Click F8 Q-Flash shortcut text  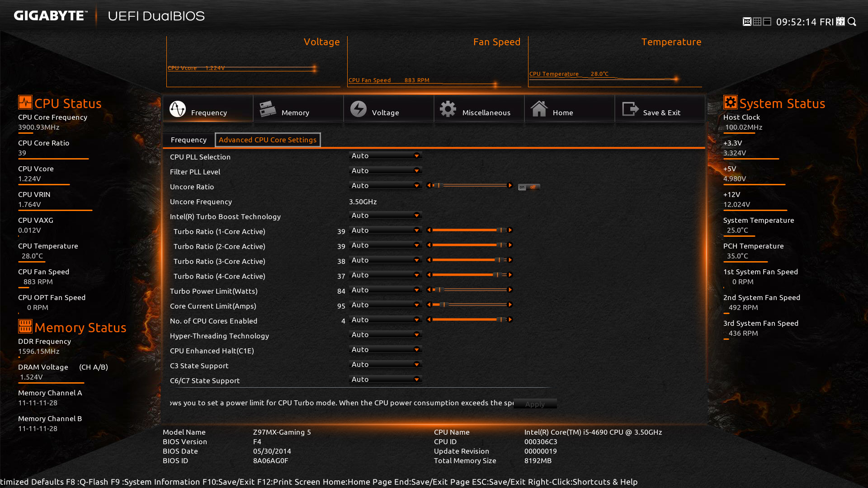87,482
